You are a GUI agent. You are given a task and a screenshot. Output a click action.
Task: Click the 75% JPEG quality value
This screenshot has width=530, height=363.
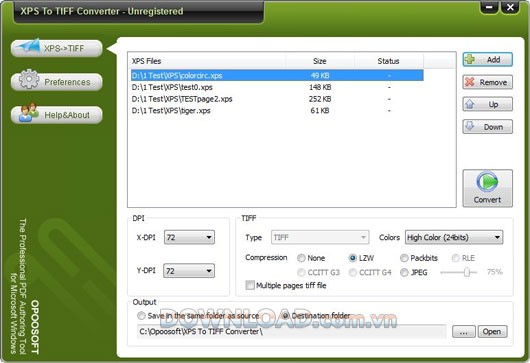pyautogui.click(x=495, y=272)
